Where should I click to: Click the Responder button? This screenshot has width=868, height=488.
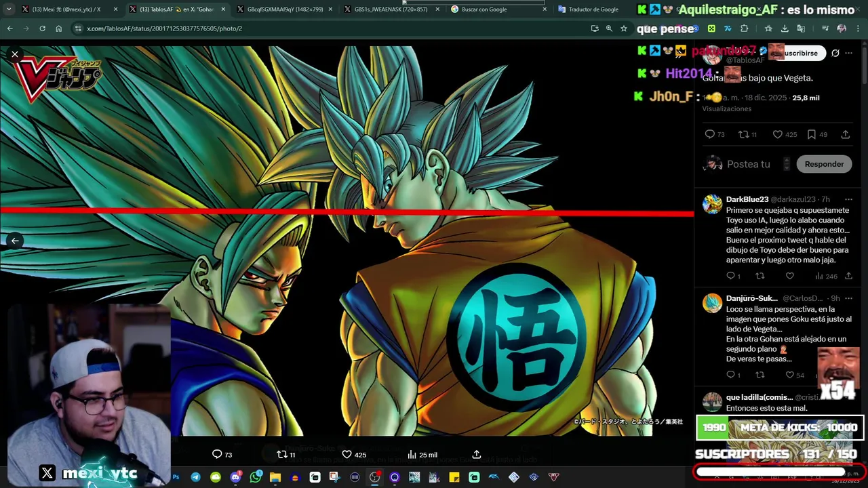(x=824, y=164)
